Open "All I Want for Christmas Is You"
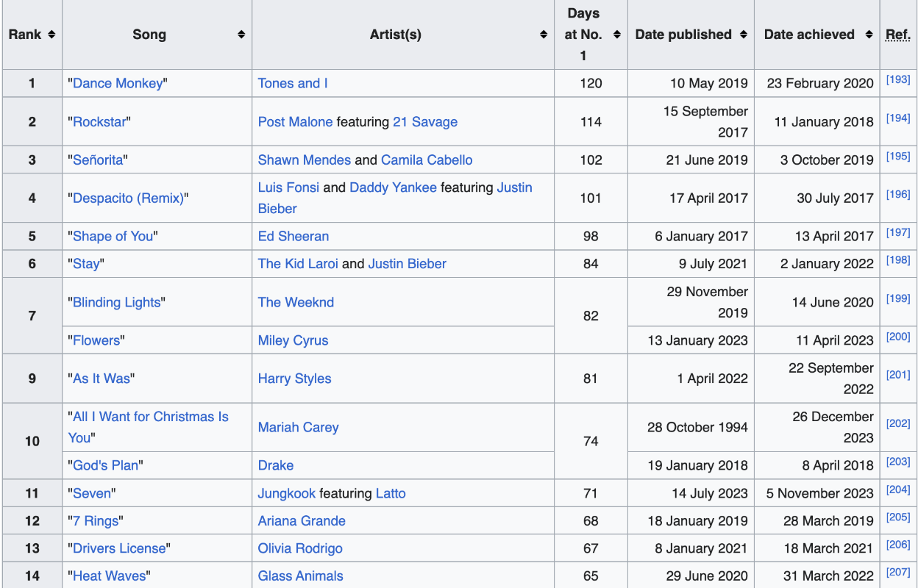The width and height of the screenshot is (918, 588). pyautogui.click(x=150, y=417)
